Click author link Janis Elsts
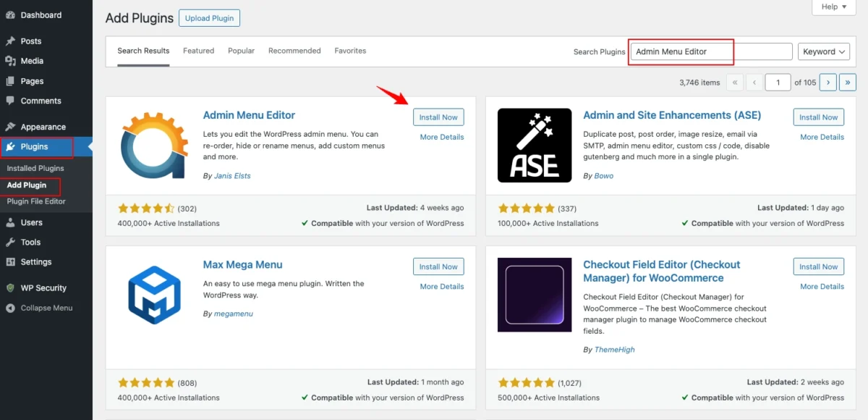The image size is (868, 420). coord(231,175)
